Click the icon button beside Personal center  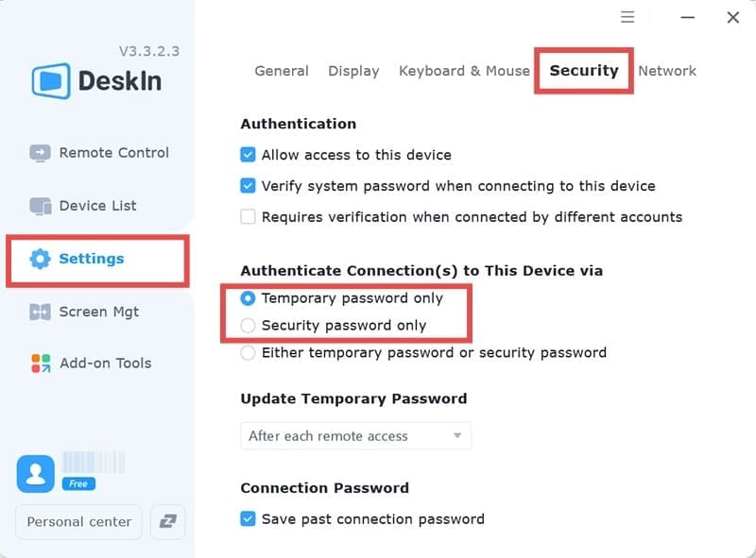[167, 522]
